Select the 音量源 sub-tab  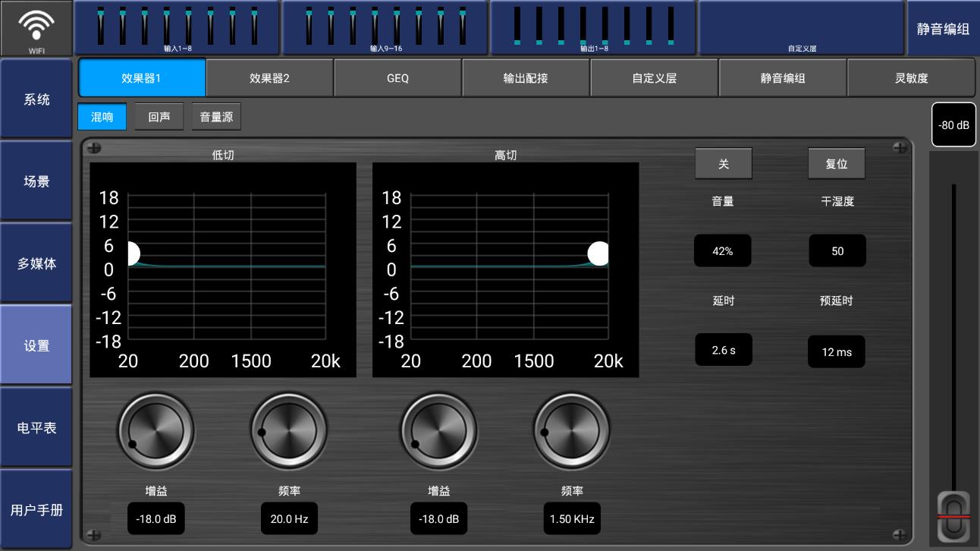(x=216, y=117)
